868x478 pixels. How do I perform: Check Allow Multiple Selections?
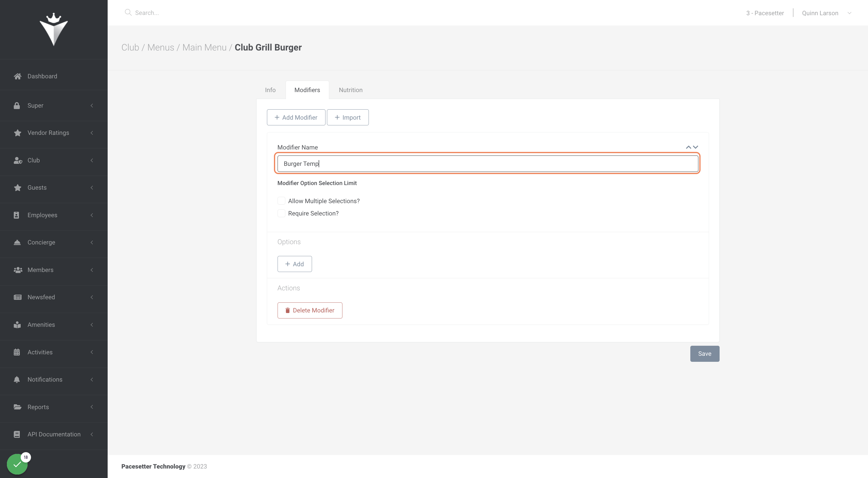coord(281,201)
